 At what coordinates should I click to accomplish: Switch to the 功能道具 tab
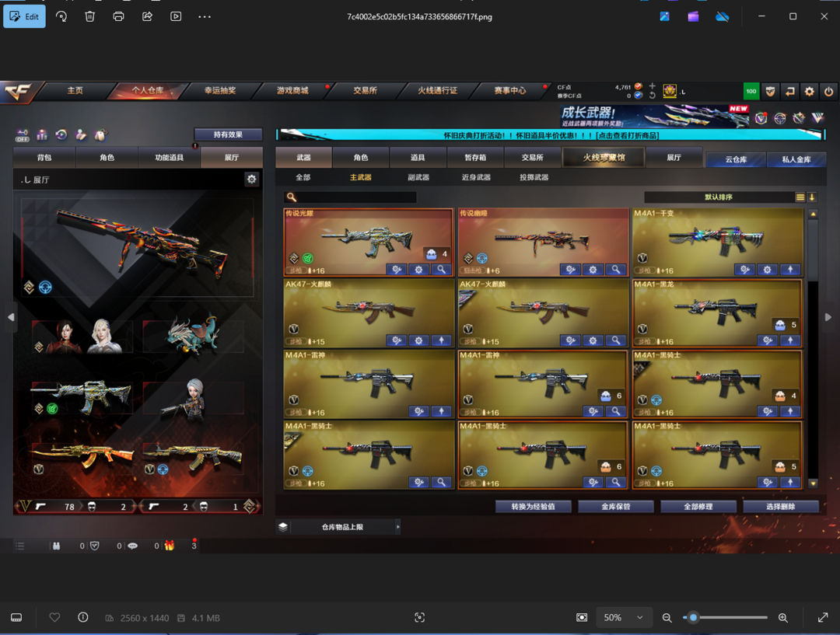tap(170, 158)
